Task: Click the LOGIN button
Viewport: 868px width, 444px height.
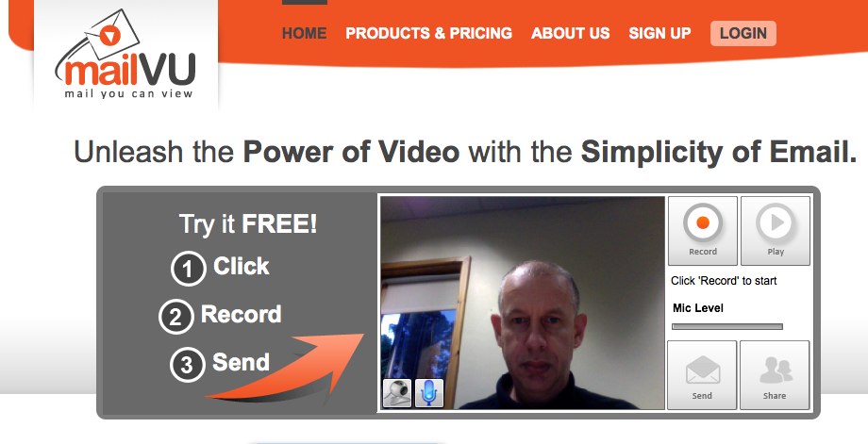Action: click(743, 33)
